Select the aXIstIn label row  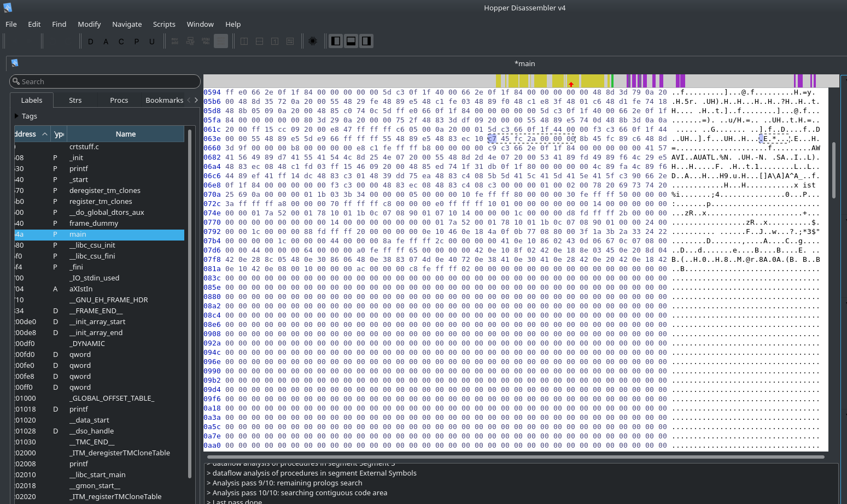coord(100,289)
